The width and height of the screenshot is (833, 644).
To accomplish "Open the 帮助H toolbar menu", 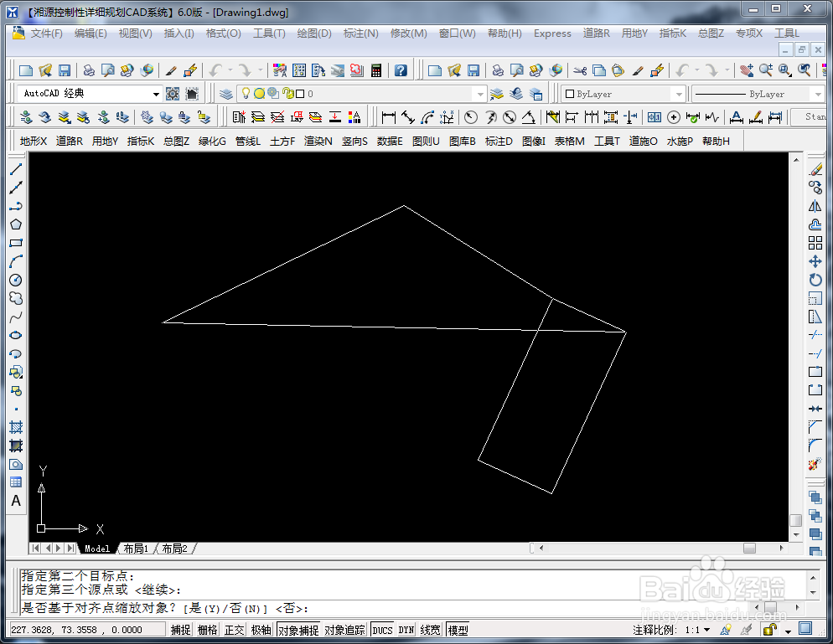I will [x=716, y=142].
